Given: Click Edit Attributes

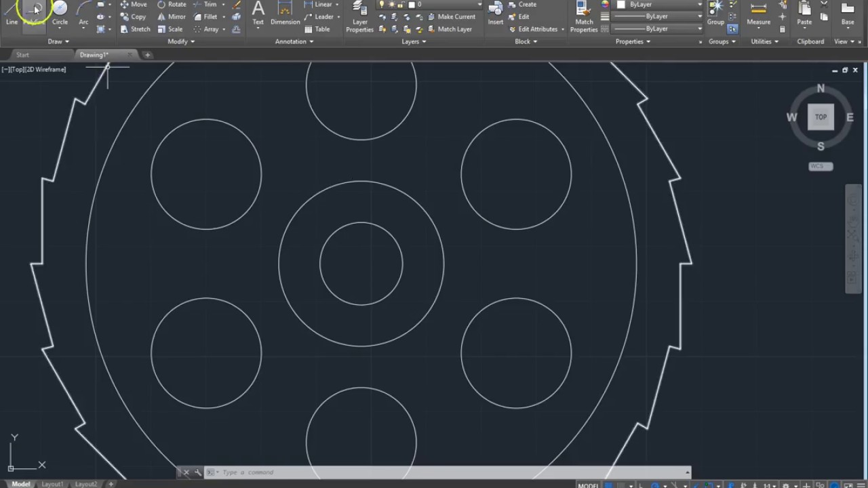Looking at the screenshot, I should [532, 29].
